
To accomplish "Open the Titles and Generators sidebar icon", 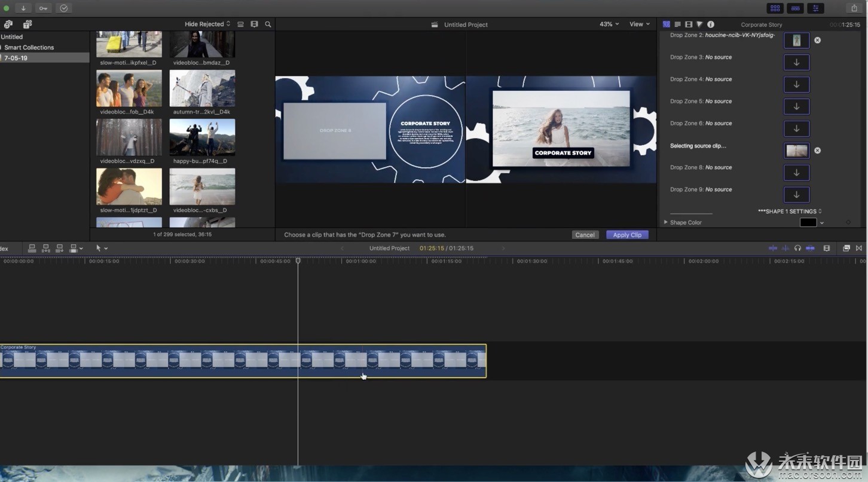I will [27, 24].
